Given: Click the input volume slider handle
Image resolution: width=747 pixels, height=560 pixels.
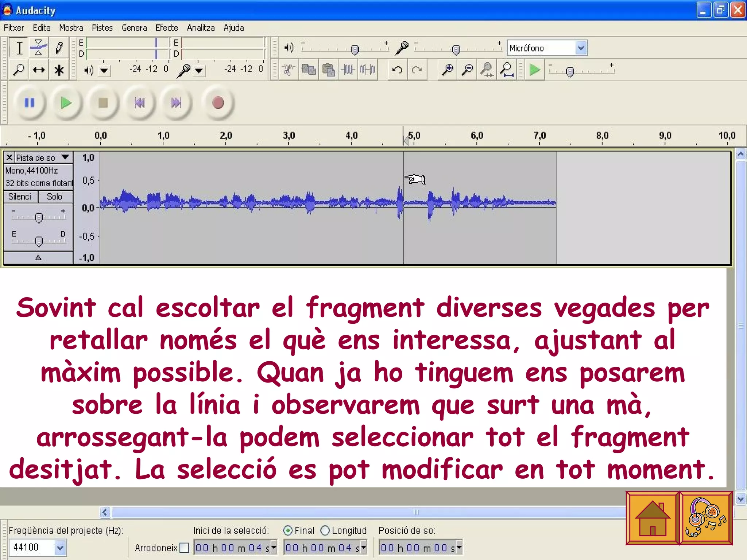Looking at the screenshot, I should click(456, 50).
